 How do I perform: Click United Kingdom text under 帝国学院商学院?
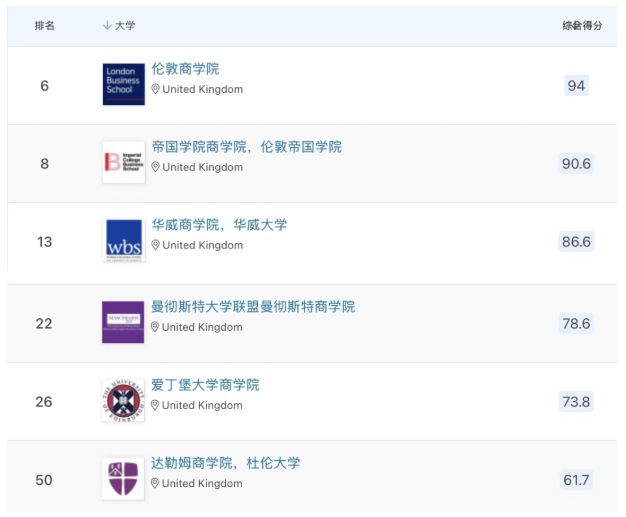click(x=203, y=167)
